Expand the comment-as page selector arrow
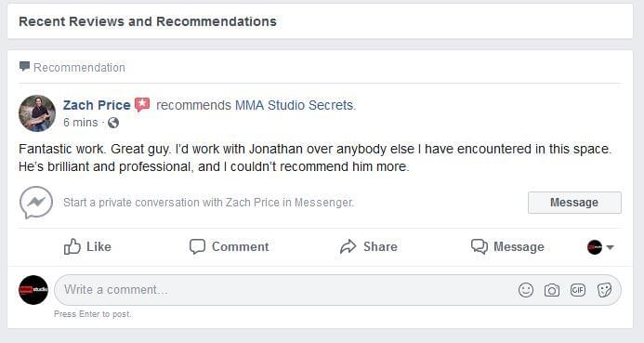The image size is (644, 343). point(610,247)
